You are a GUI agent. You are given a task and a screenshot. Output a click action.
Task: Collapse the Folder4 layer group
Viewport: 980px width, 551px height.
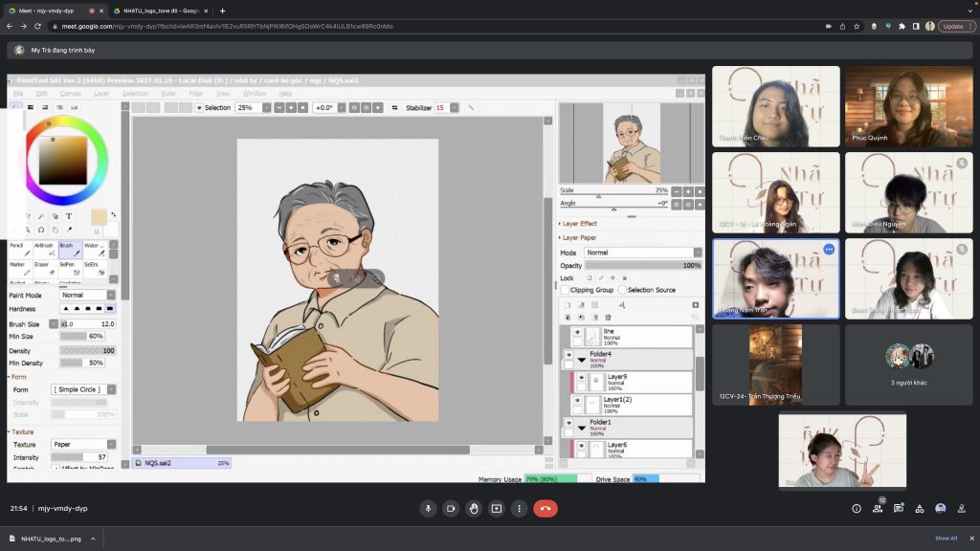pos(581,360)
